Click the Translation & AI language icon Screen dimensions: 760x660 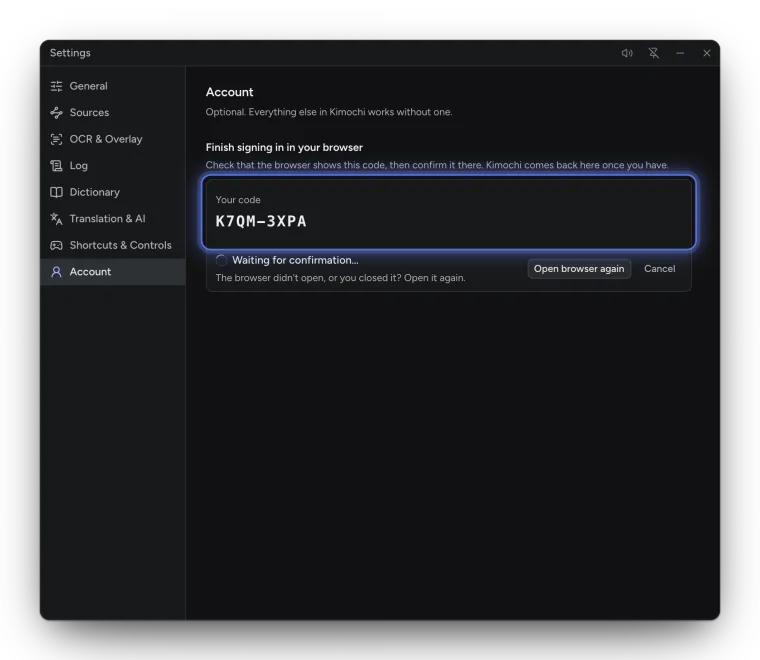coord(56,219)
